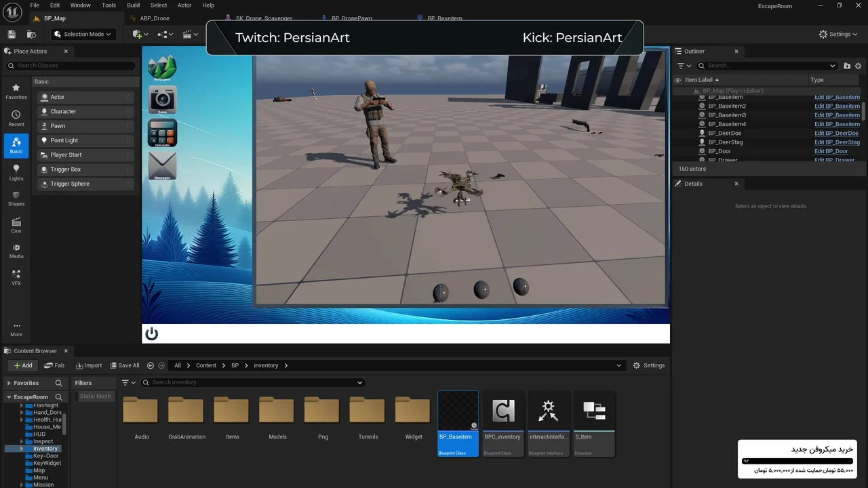Open the GrabAnimation folder
Image resolution: width=868 pixels, height=488 pixels.
186,418
